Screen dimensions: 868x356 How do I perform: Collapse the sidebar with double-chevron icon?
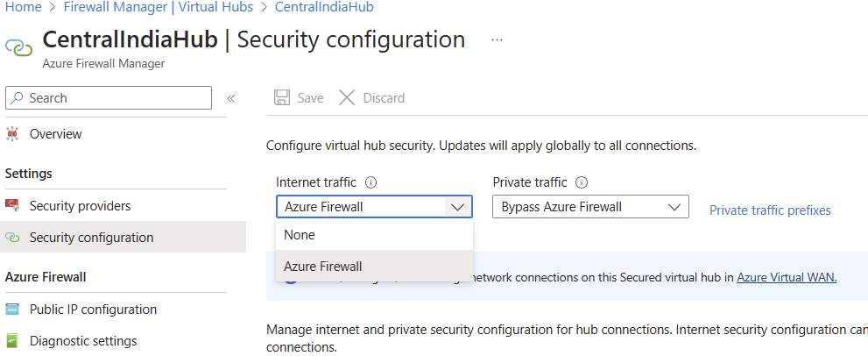click(231, 98)
